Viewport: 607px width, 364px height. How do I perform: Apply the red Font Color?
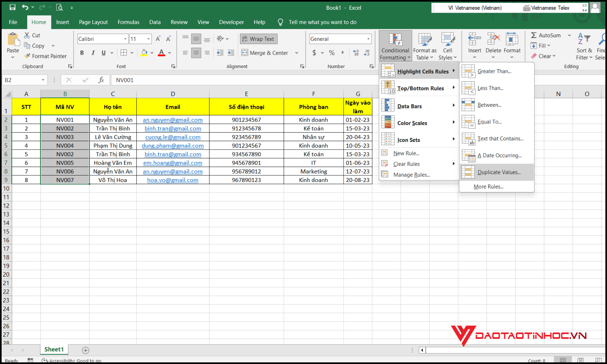[161, 53]
